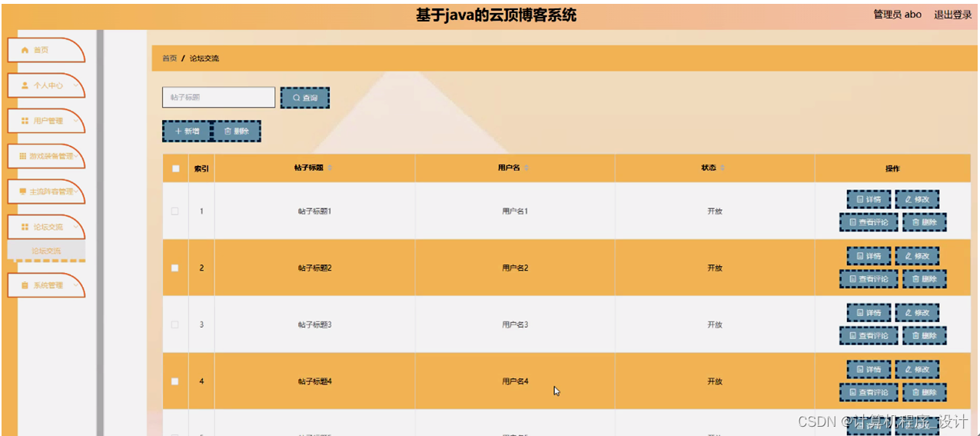Click 删除 in the 帖子标题3 row
This screenshot has height=436, width=980.
[924, 336]
